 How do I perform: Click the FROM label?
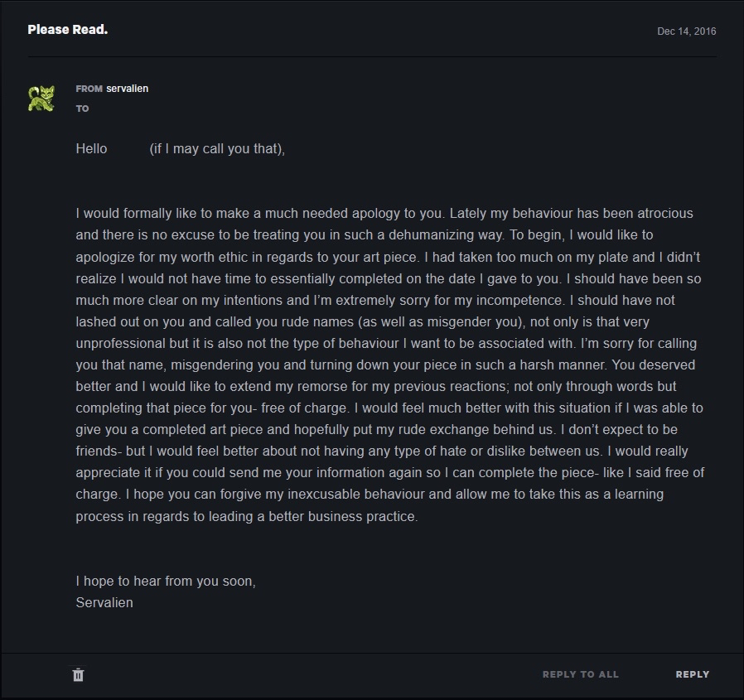point(89,89)
